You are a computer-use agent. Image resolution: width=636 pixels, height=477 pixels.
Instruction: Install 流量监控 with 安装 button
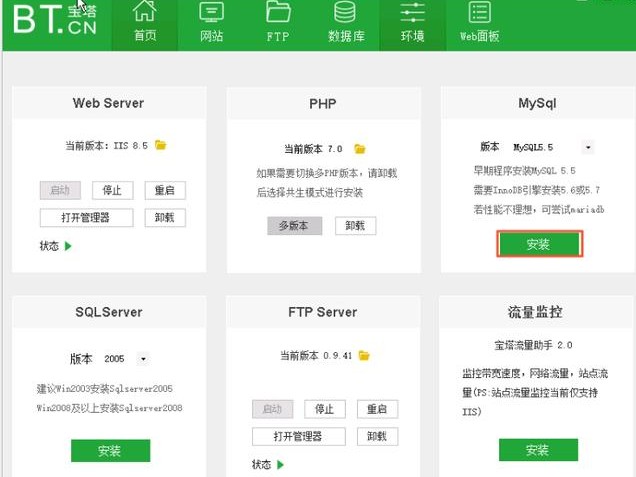(x=538, y=450)
